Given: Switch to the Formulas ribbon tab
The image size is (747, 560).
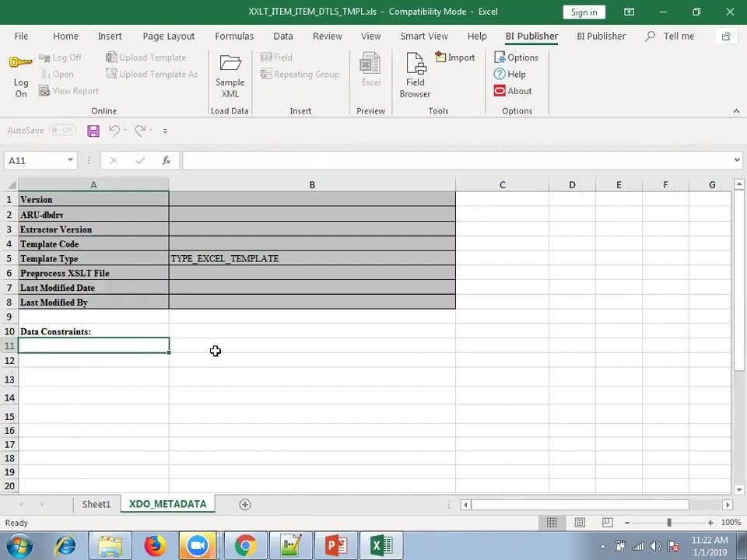Looking at the screenshot, I should (234, 37).
